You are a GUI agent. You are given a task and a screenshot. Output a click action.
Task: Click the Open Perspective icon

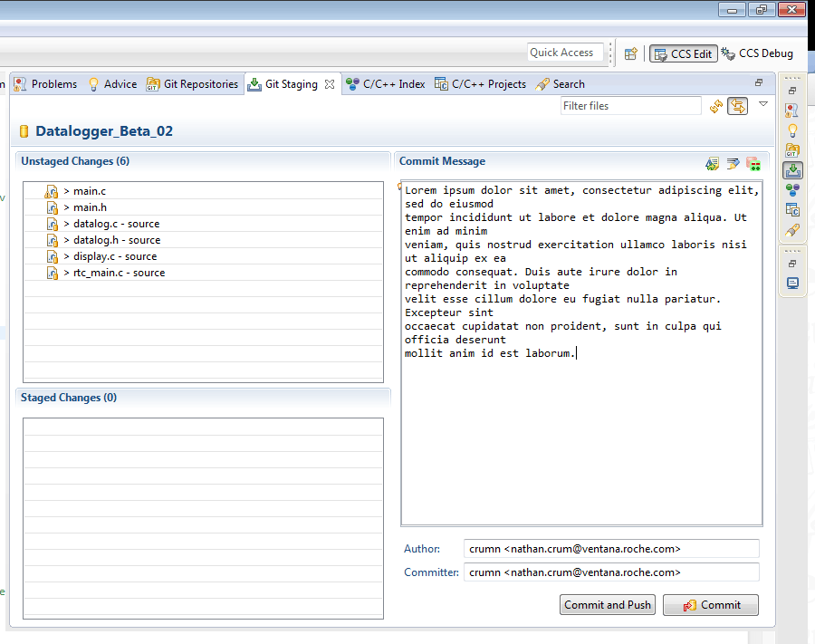[630, 53]
